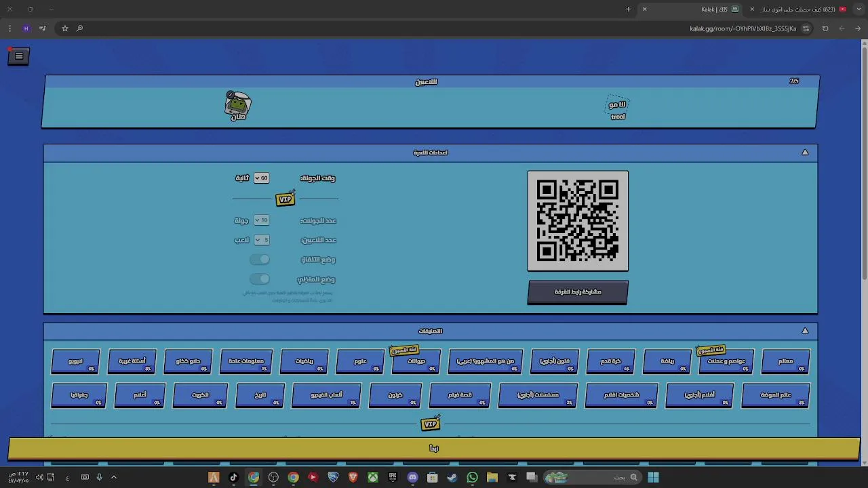
Task: Select the فنون (أجنبي) category
Action: click(x=555, y=361)
